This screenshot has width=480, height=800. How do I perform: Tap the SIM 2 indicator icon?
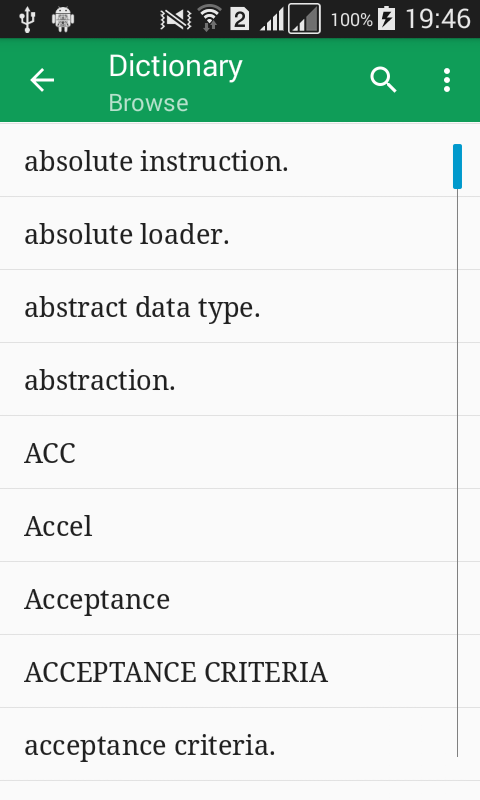239,19
